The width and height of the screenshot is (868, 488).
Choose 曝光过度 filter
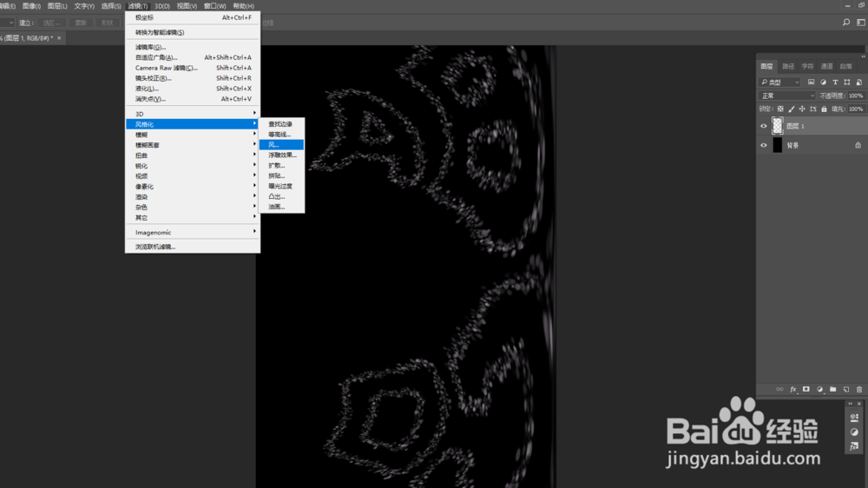281,186
